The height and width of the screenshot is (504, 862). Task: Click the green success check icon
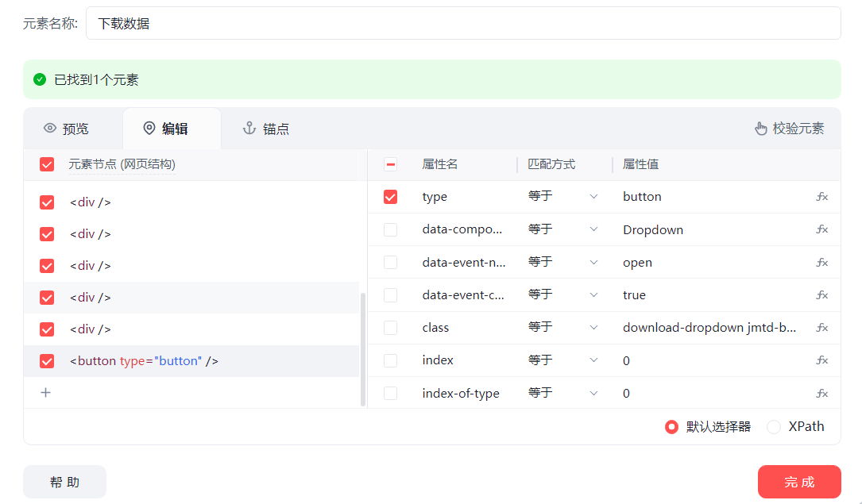click(40, 79)
